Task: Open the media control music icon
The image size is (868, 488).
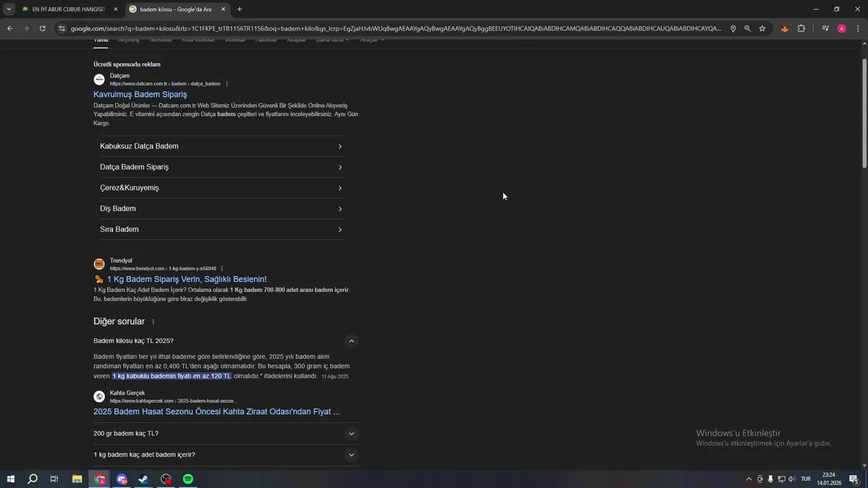Action: [825, 28]
